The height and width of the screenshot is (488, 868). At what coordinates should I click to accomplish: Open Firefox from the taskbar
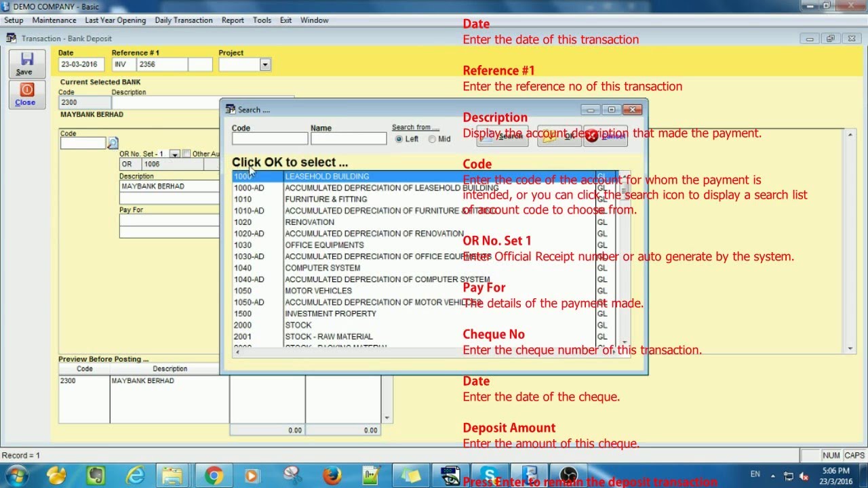click(332, 475)
